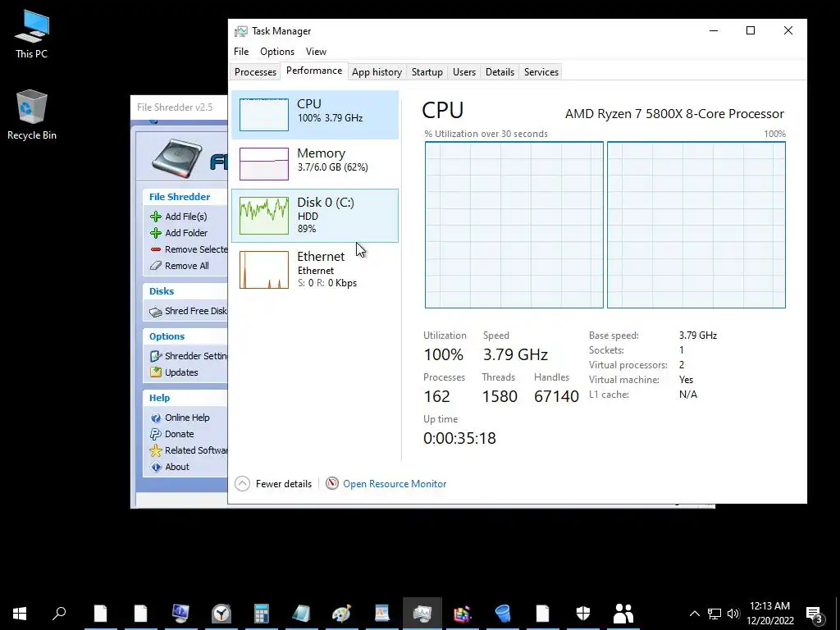
Task: Click the AMD Ryzen 7 5800X processor name
Action: click(x=674, y=113)
